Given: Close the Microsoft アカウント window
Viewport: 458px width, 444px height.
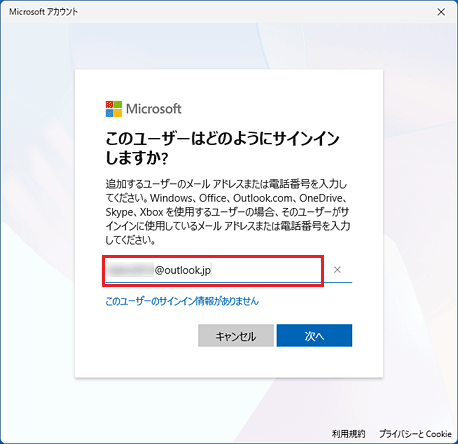Looking at the screenshot, I should (x=441, y=12).
